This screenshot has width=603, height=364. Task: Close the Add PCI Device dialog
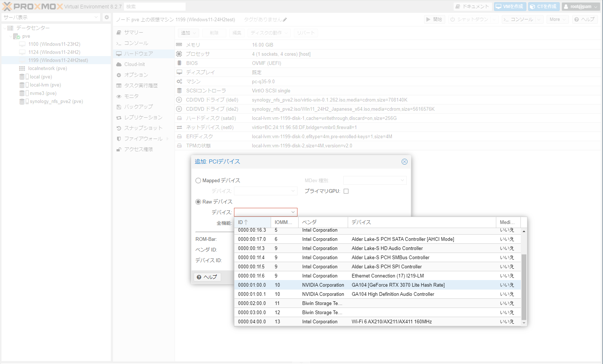tap(404, 162)
